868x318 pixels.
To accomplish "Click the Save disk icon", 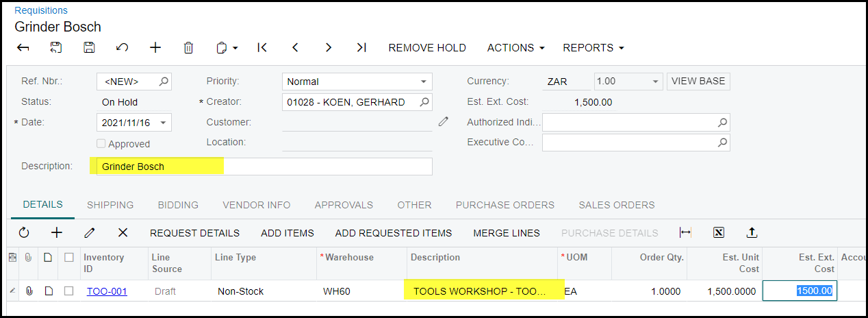I will coord(89,48).
